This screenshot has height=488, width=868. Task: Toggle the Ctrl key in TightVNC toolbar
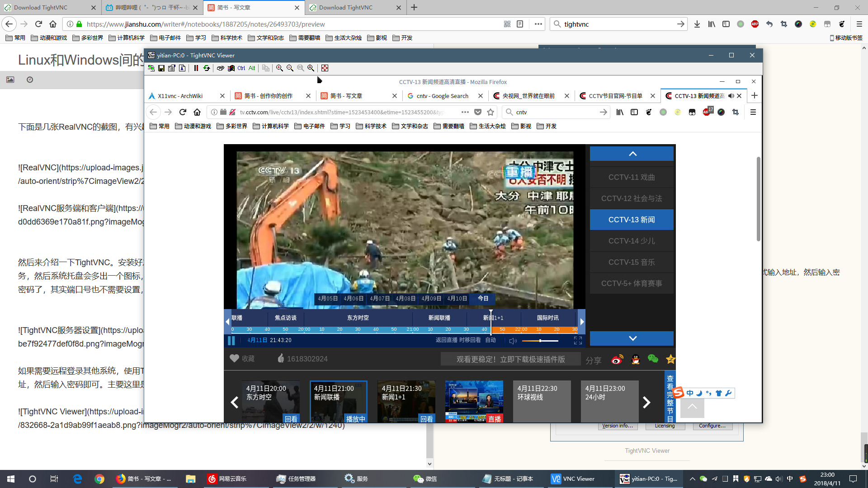point(241,68)
